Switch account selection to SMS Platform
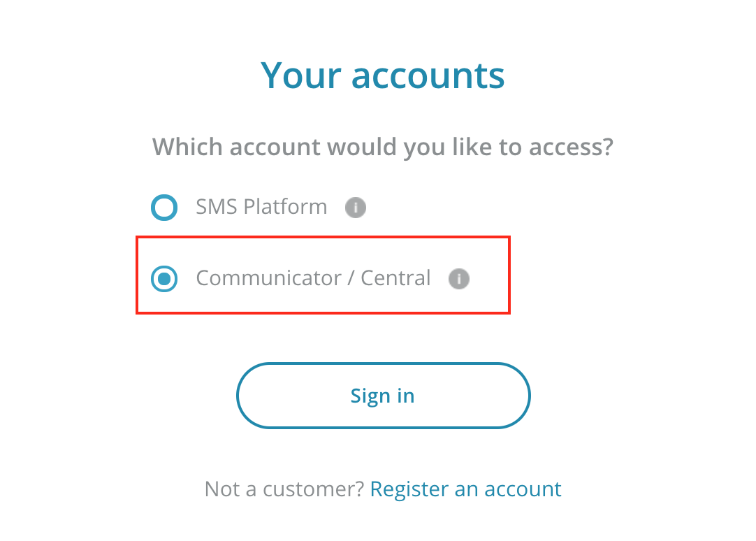The height and width of the screenshot is (541, 756). (165, 208)
